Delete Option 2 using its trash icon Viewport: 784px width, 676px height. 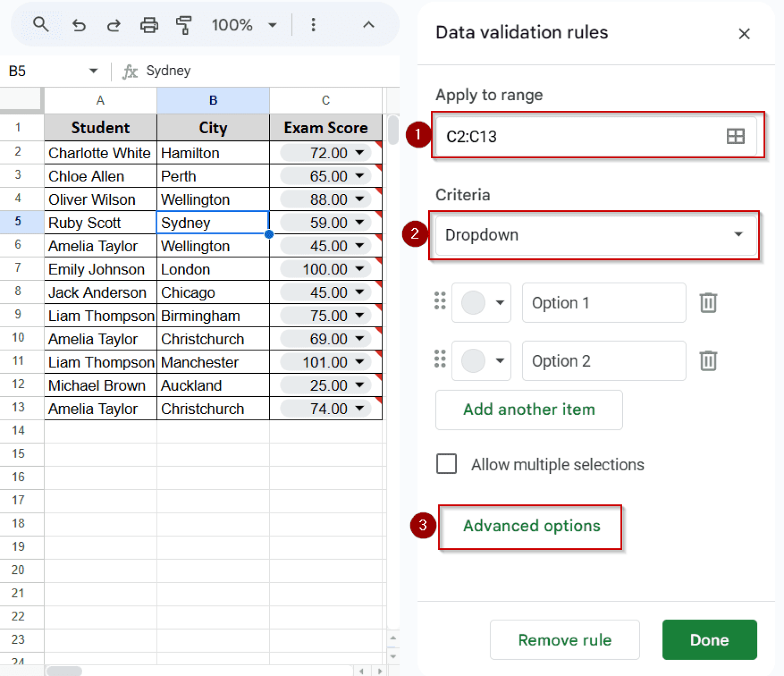coord(708,360)
